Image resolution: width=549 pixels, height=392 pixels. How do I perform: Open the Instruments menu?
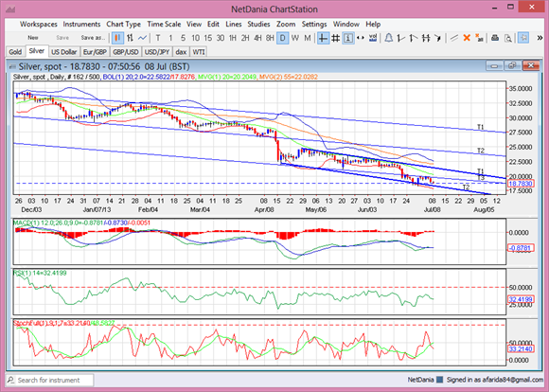coord(81,25)
